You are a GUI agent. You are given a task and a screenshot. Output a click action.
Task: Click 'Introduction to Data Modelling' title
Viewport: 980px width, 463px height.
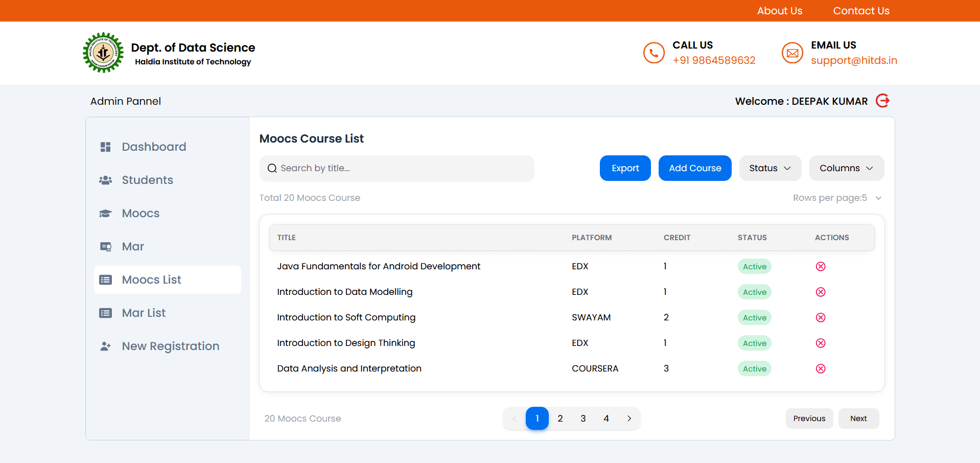tap(345, 292)
